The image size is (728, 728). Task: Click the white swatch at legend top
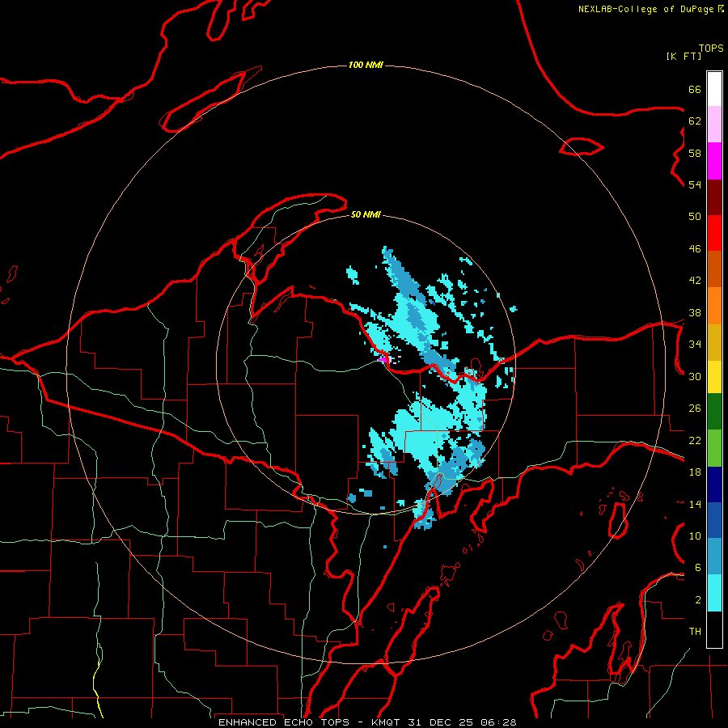714,89
